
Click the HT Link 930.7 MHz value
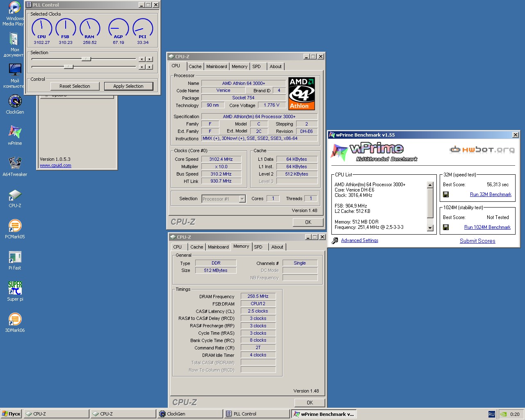pos(221,181)
